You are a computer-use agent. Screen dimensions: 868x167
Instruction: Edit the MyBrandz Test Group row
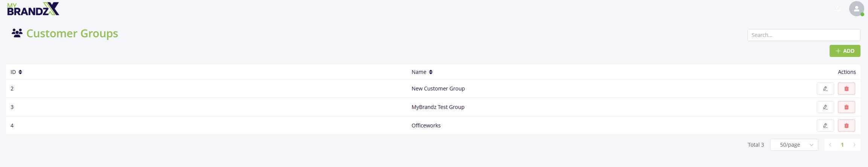pos(825,107)
